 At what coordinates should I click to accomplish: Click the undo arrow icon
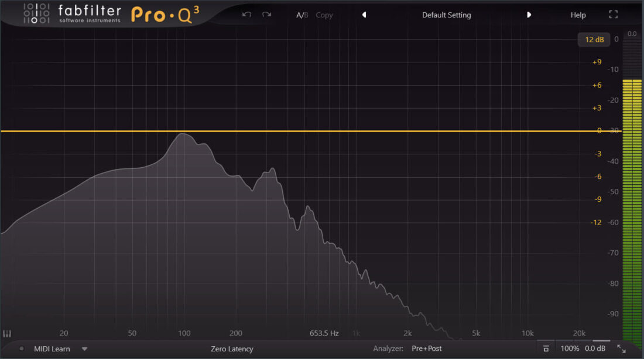coord(246,15)
